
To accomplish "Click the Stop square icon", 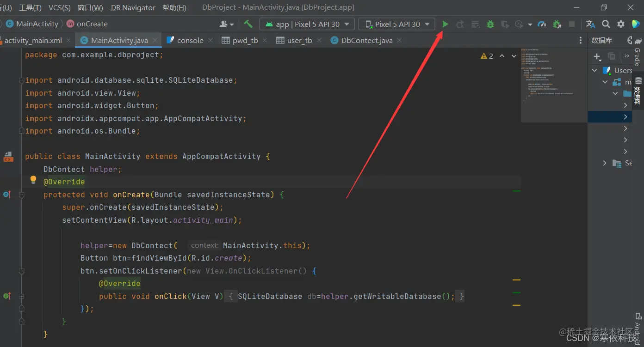I will click(572, 24).
